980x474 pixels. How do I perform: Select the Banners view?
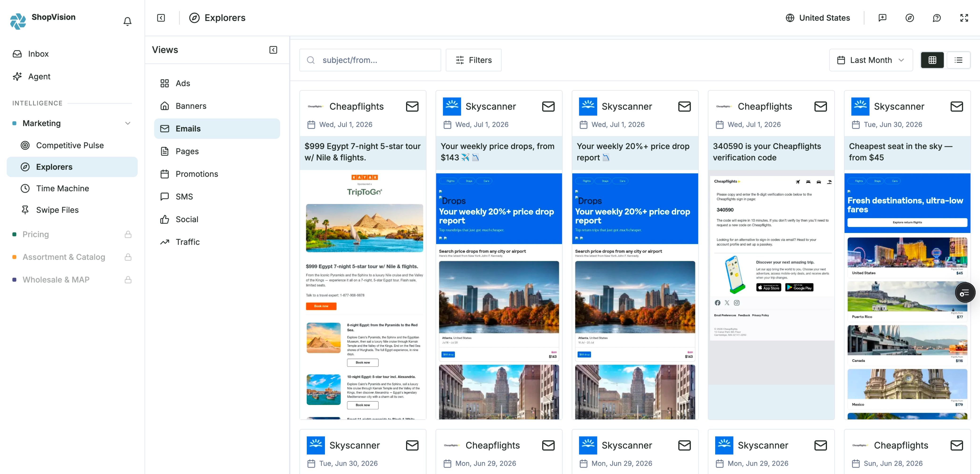[x=217, y=106]
